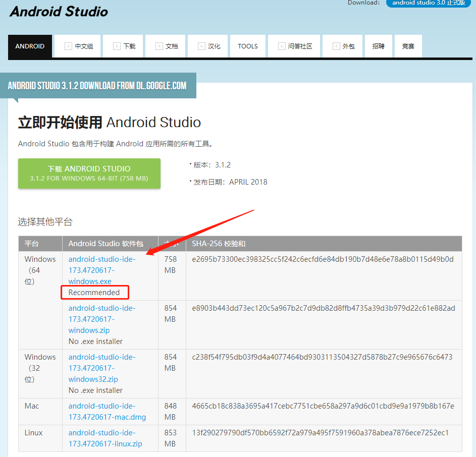Click the plus icon beside 问答社区

pyautogui.click(x=281, y=46)
